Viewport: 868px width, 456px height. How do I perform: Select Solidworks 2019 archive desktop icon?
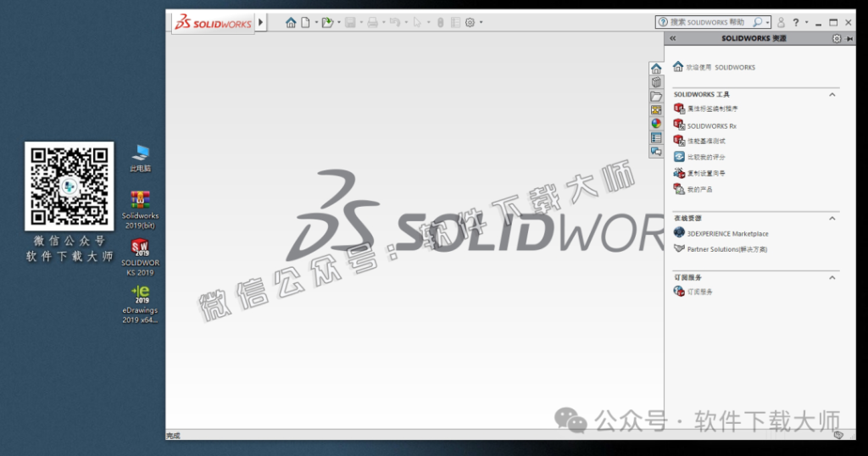[140, 210]
